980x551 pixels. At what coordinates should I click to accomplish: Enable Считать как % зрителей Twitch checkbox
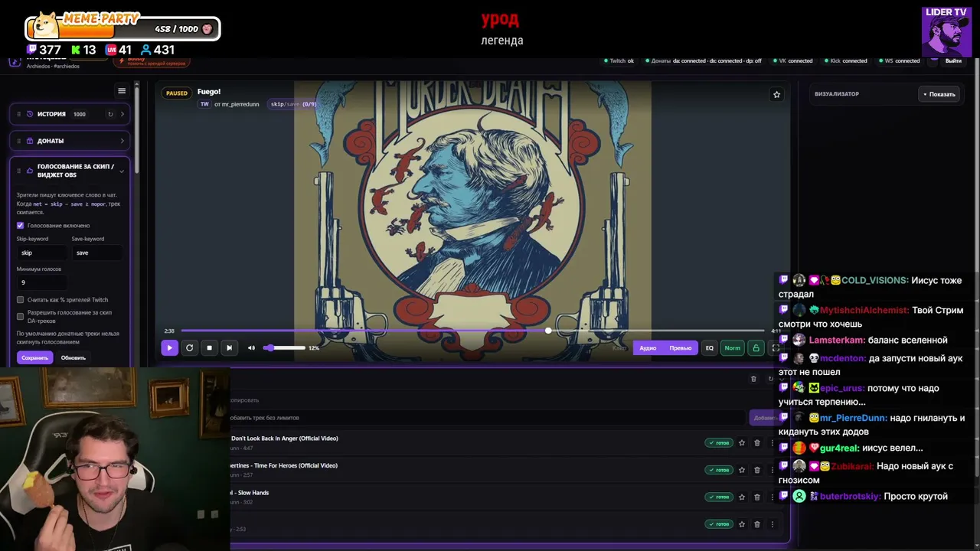(21, 300)
